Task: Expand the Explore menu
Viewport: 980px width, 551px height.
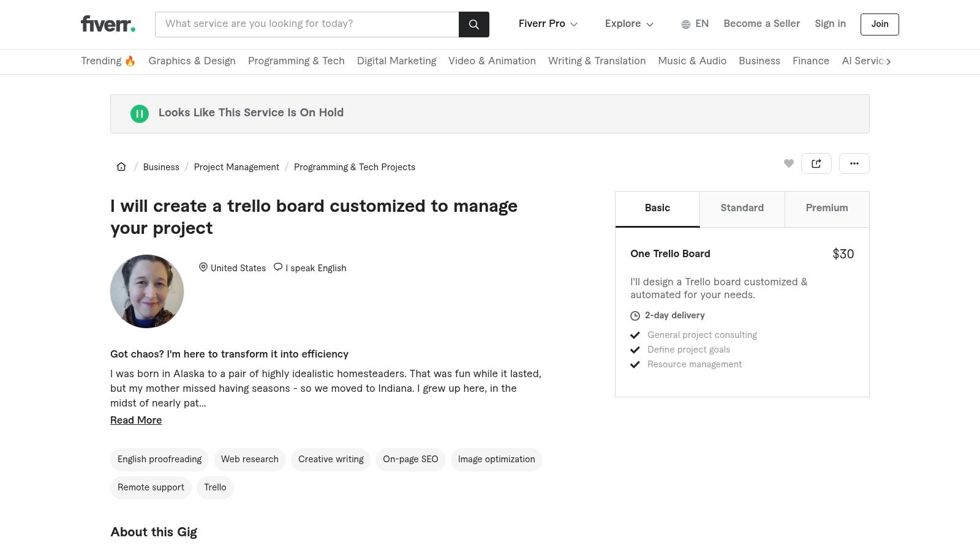Action: (x=628, y=24)
